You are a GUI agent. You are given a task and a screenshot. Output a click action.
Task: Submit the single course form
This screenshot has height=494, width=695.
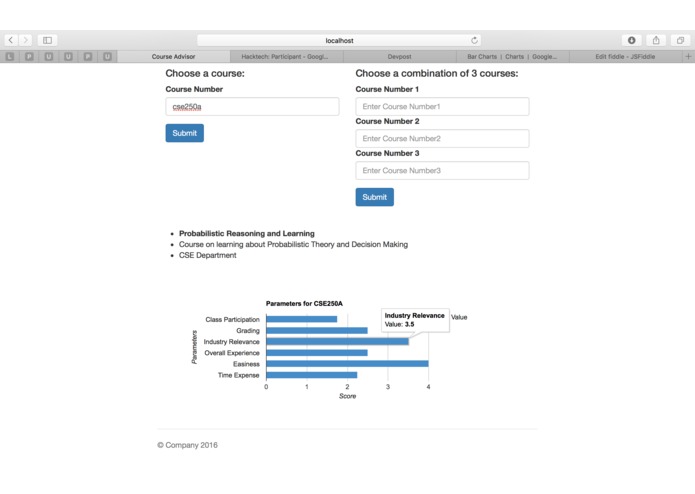click(184, 133)
